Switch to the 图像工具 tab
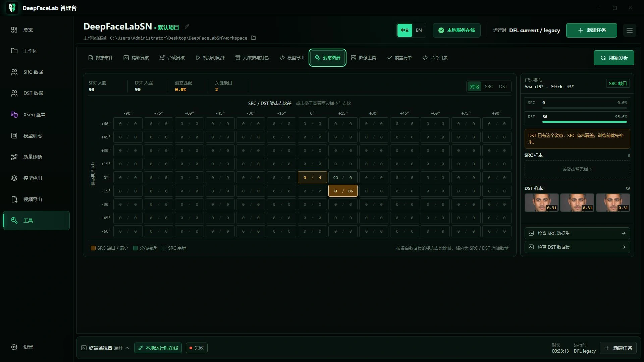The image size is (644, 362). (x=364, y=58)
